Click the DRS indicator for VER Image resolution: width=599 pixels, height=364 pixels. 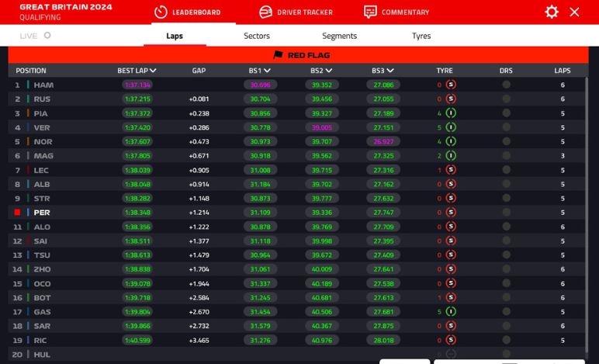pyautogui.click(x=506, y=127)
